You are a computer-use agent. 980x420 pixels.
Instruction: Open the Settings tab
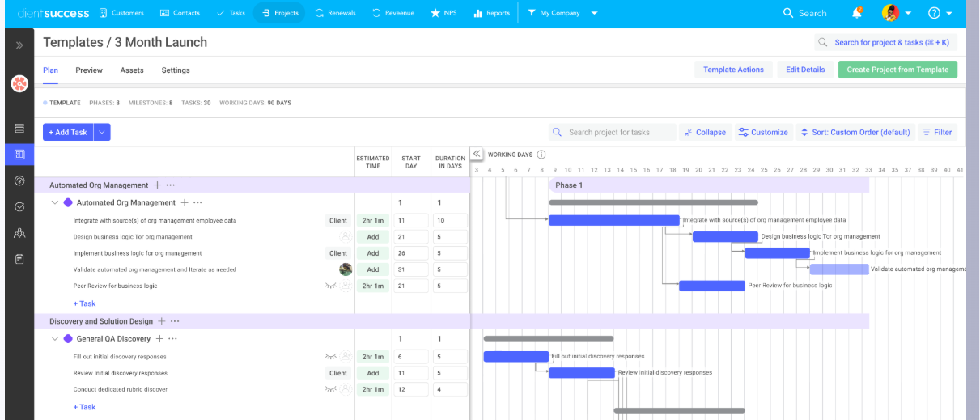click(176, 70)
